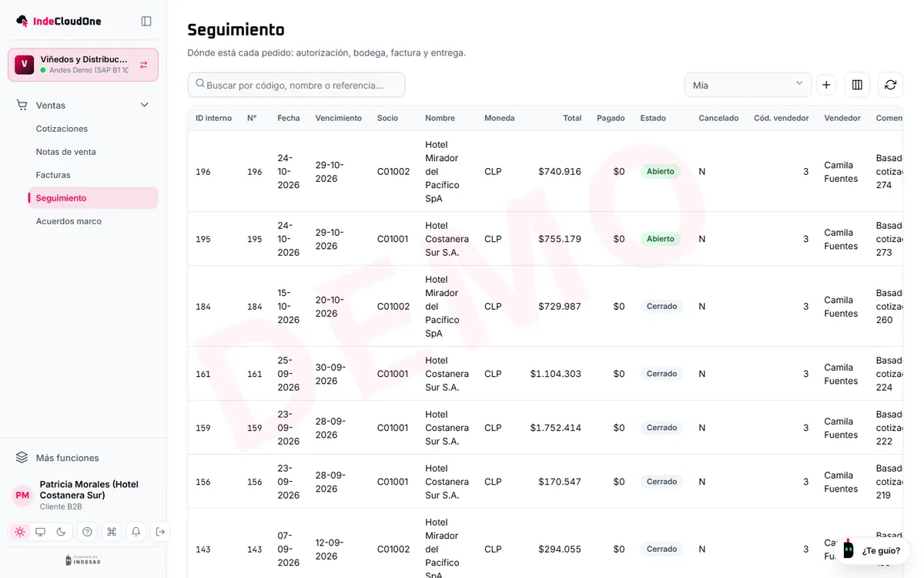The width and height of the screenshot is (924, 578).
Task: Open the Mía filter dropdown
Action: [748, 85]
